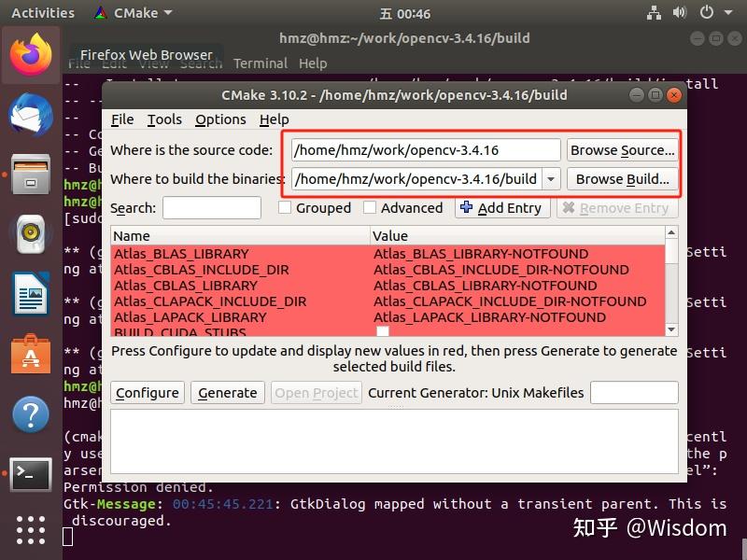Open Ubuntu Software from the dock
This screenshot has height=560, width=747.
(x=30, y=355)
